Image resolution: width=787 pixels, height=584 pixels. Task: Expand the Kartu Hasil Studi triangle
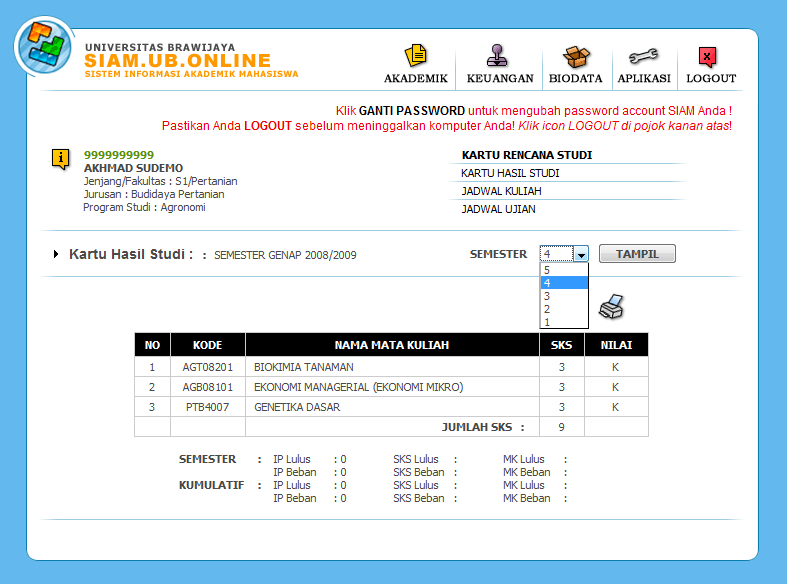coord(56,254)
